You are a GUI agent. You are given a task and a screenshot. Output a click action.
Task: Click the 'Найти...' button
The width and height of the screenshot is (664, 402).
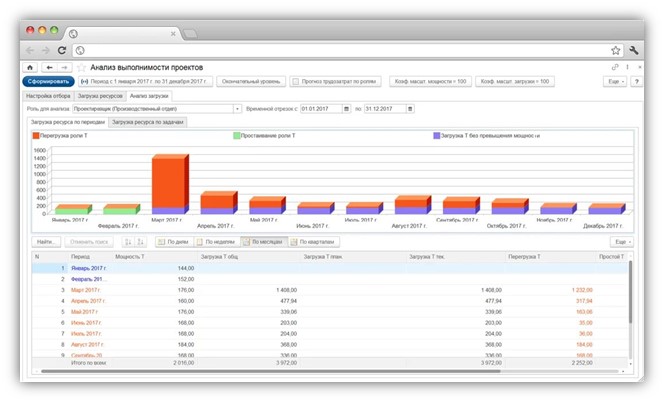47,242
